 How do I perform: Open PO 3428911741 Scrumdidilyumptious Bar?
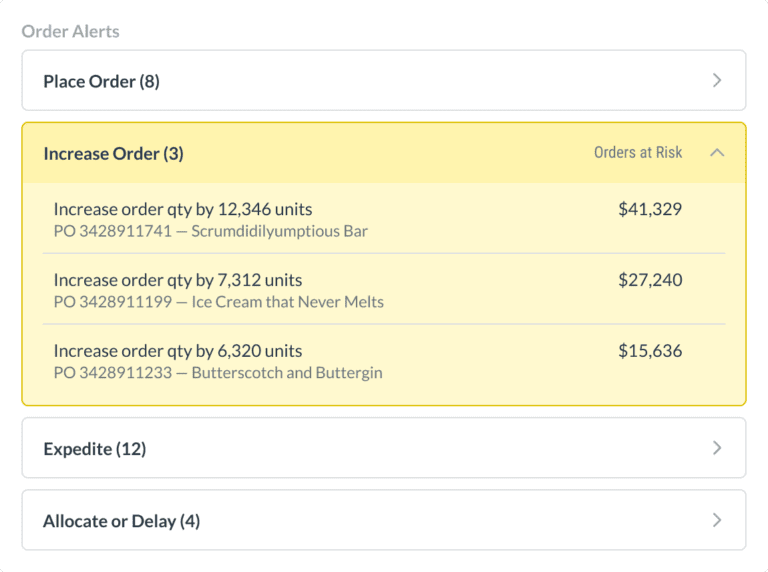click(x=211, y=231)
